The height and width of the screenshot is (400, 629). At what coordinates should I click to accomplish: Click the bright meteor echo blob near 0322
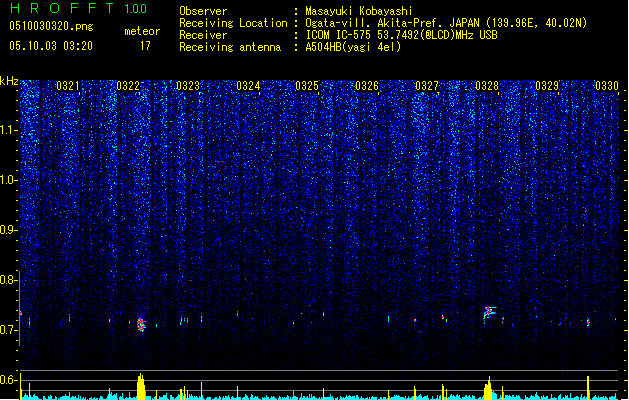click(x=141, y=325)
